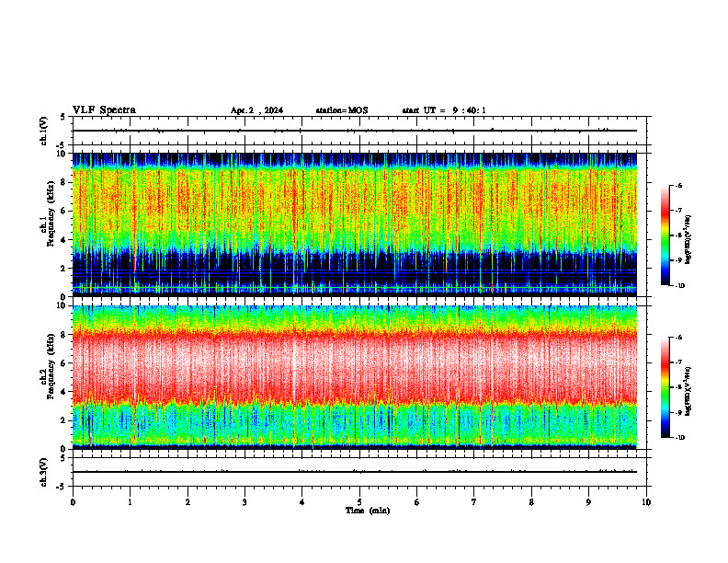Click the "station=MOS" label
Viewport: 728px width, 563px height.
coord(342,110)
